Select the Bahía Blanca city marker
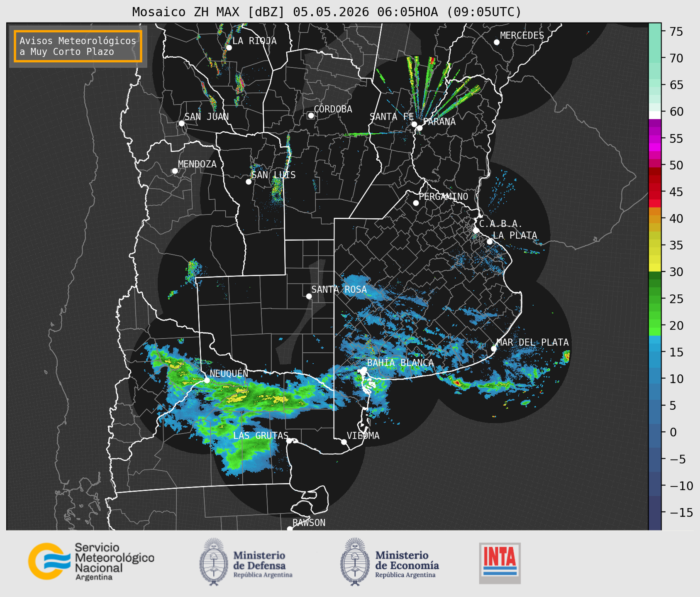 [364, 369]
